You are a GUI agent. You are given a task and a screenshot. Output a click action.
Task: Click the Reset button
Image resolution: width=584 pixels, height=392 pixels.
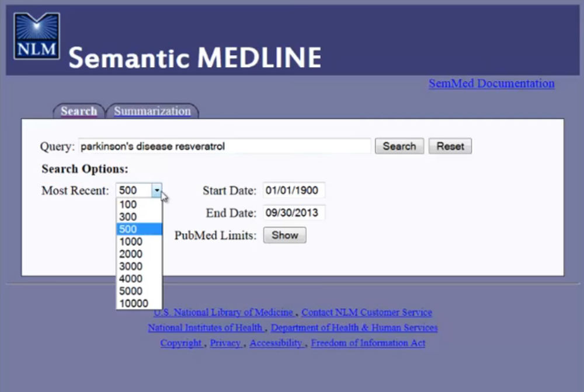(x=450, y=146)
